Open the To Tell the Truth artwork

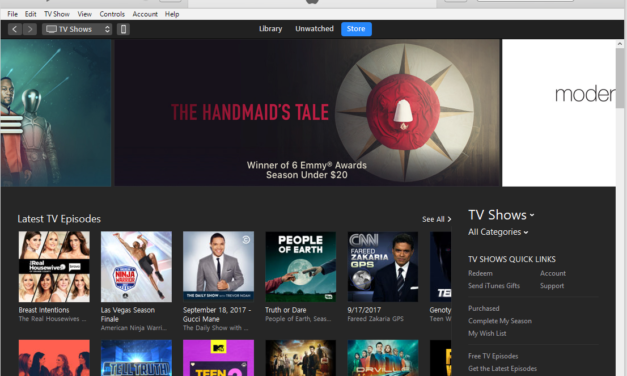pyautogui.click(x=136, y=358)
